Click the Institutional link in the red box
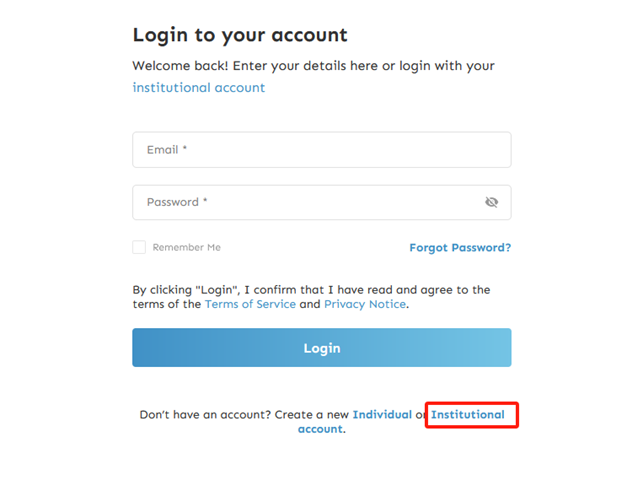The image size is (643, 480). pyautogui.click(x=467, y=415)
